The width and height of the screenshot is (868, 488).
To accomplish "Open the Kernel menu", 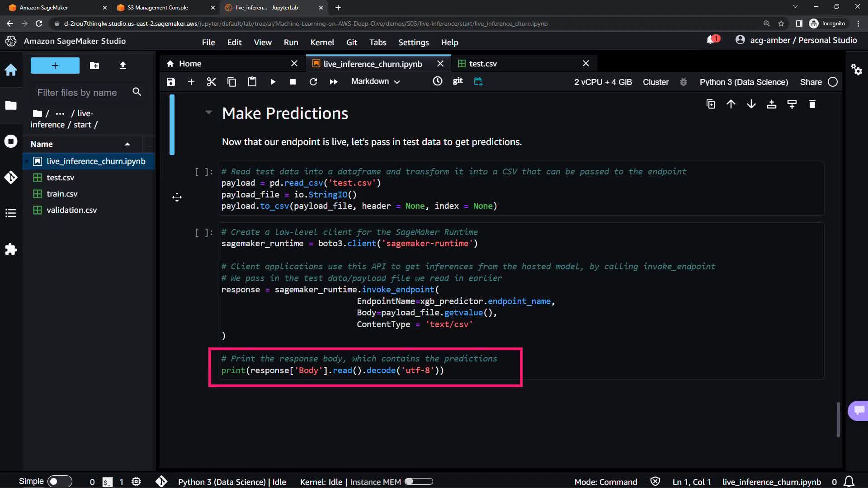I will pyautogui.click(x=322, y=42).
